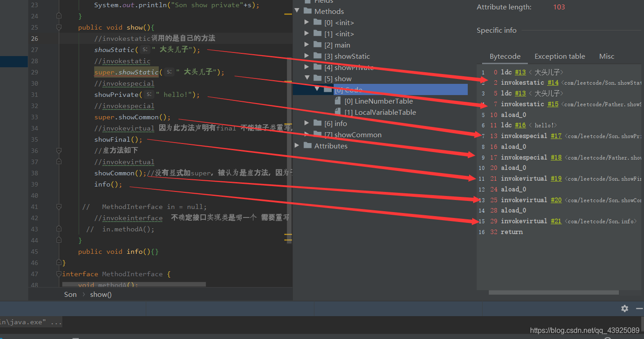Expand the [7] showCommon node arrow
This screenshot has width=644, height=339.
[x=307, y=135]
